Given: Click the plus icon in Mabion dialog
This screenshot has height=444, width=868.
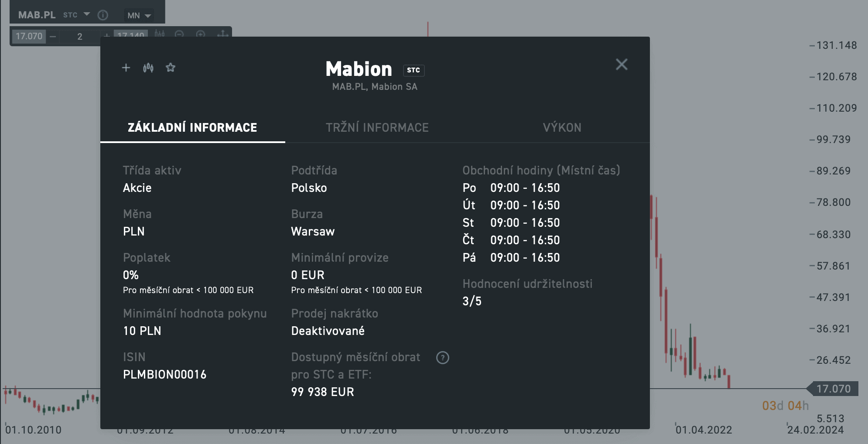Looking at the screenshot, I should click(126, 68).
